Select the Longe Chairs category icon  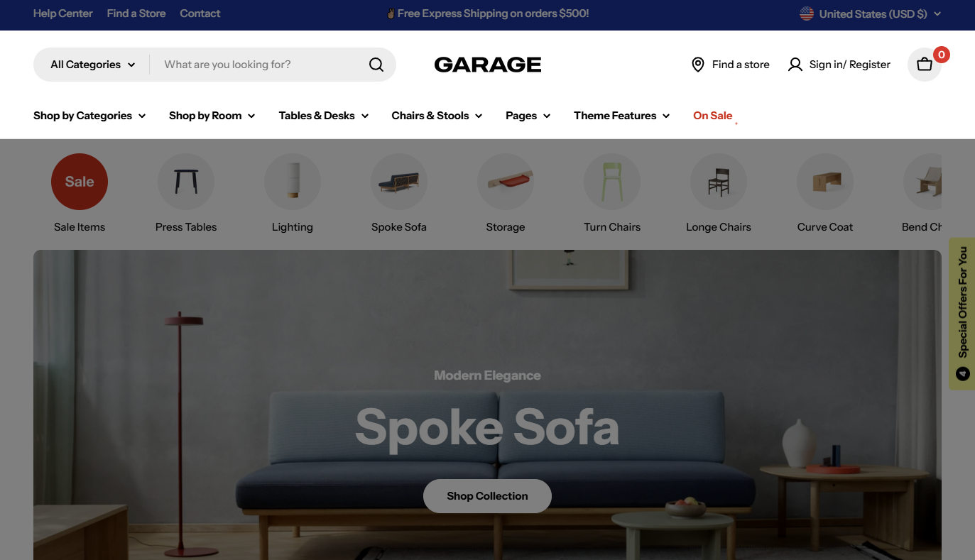[x=719, y=182]
